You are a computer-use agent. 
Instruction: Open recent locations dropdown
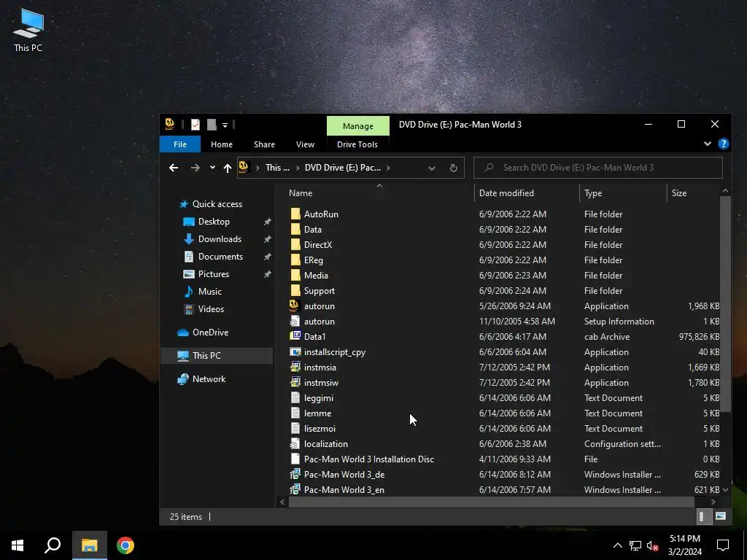pyautogui.click(x=212, y=168)
